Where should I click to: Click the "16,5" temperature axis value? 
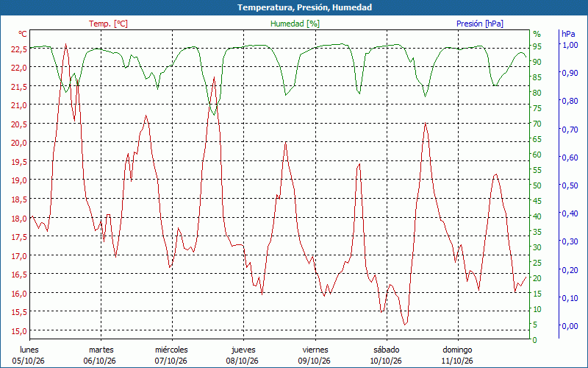(20, 275)
